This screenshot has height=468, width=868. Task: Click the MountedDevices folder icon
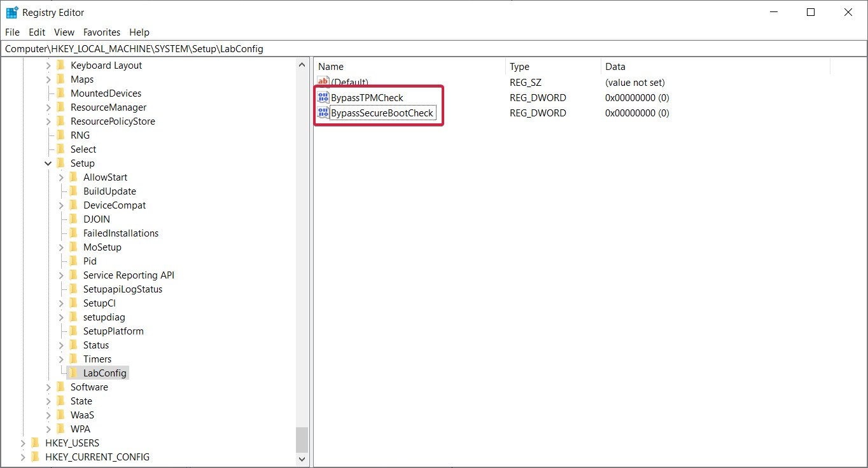pos(61,93)
